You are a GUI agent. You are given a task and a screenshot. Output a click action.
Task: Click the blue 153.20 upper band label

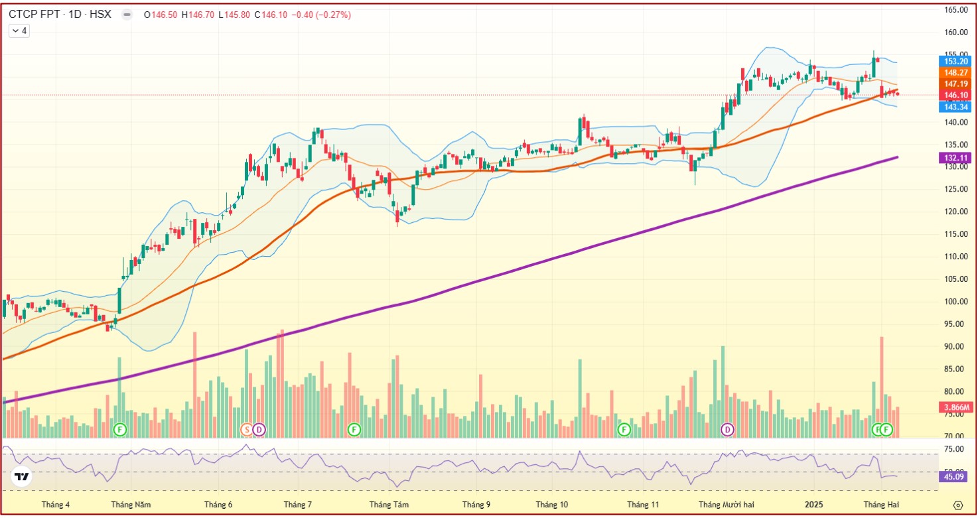click(957, 61)
